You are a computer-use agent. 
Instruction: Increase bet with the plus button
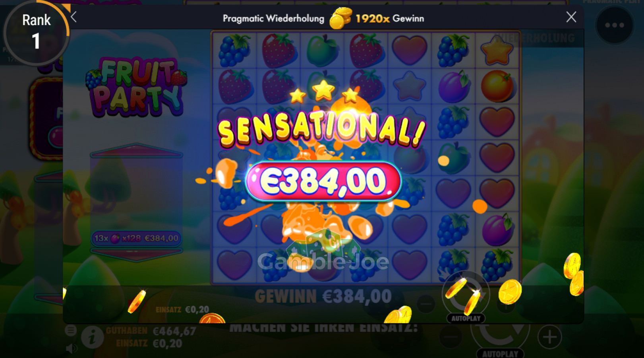[x=549, y=337]
